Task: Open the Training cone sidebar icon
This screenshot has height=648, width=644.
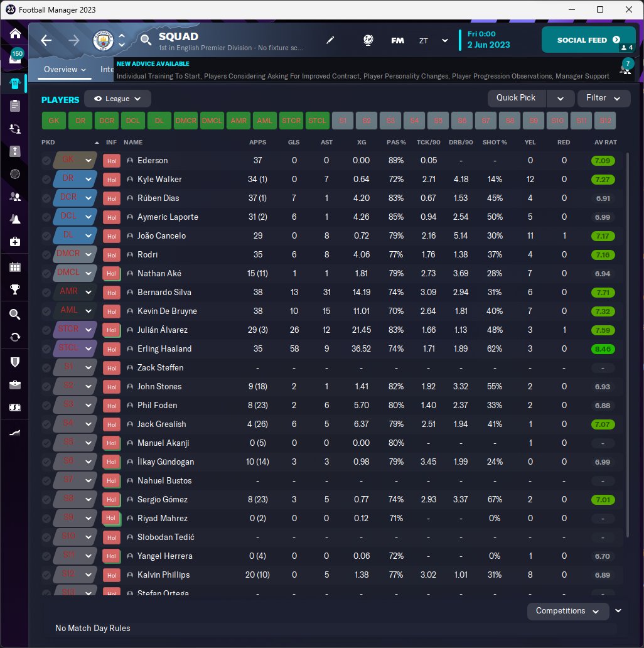Action: (15, 219)
